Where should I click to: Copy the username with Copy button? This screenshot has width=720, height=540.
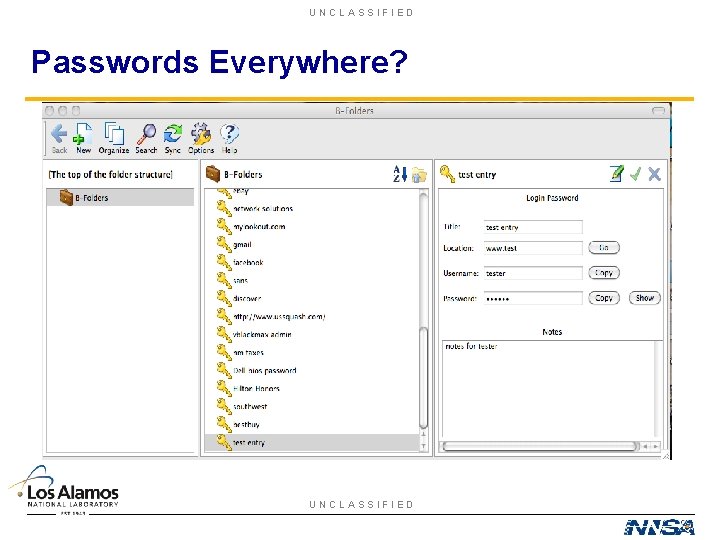coord(604,273)
